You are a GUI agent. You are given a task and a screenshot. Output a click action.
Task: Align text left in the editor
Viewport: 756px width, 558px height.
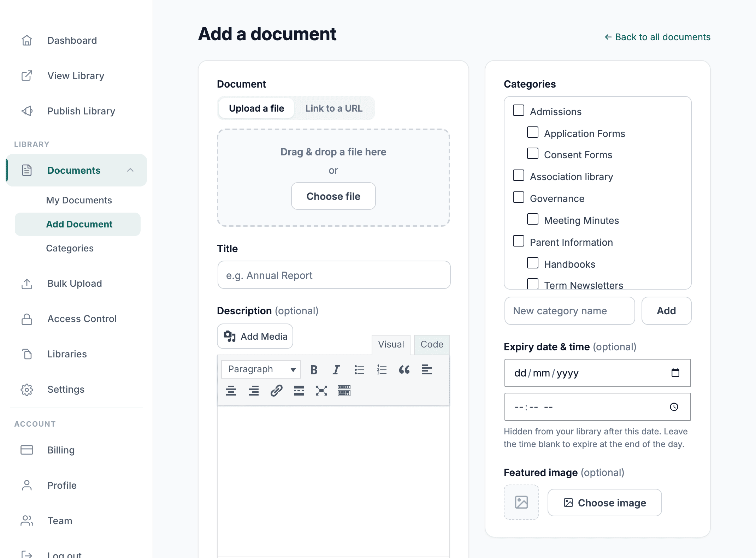click(x=427, y=370)
